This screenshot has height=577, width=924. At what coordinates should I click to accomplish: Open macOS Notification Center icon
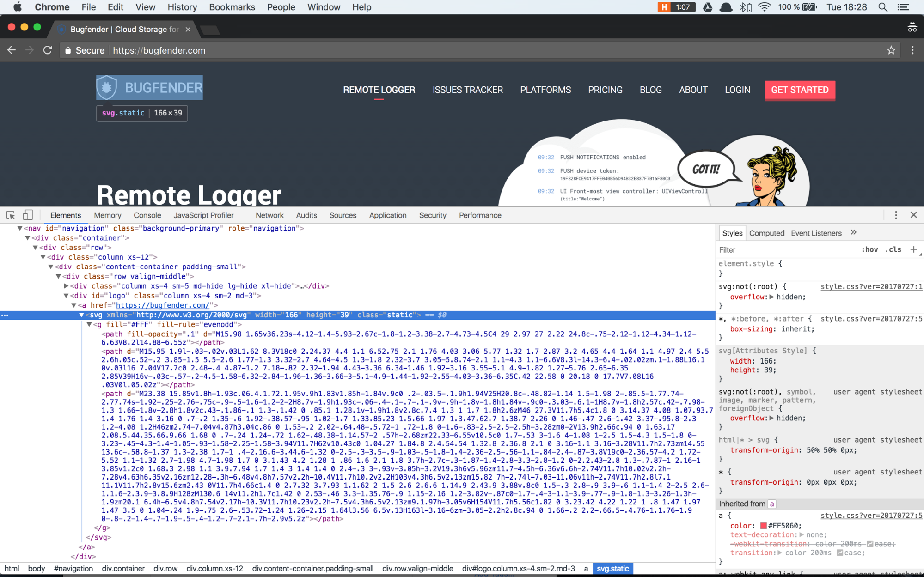coord(903,7)
